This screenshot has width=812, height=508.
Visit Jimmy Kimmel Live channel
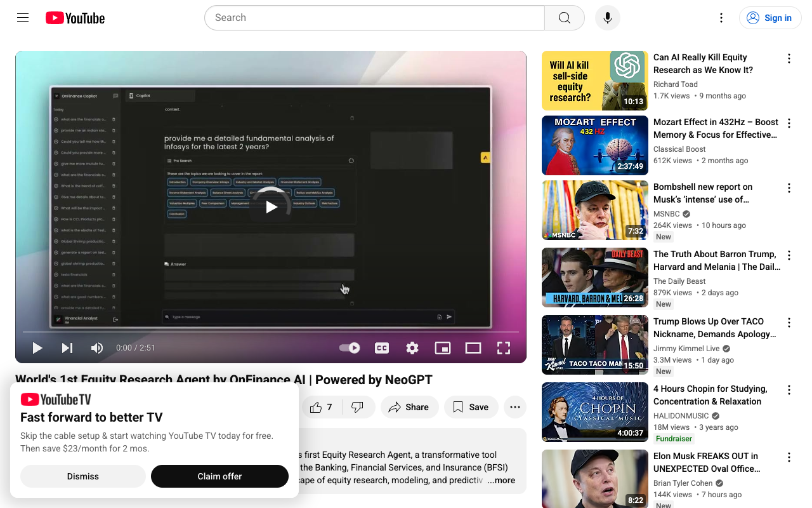tap(686, 349)
